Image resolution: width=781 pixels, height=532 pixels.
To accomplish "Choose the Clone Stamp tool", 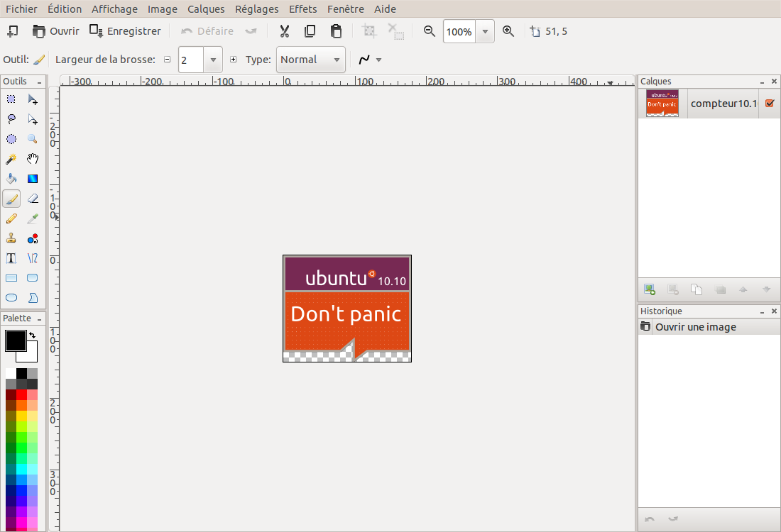I will (x=11, y=238).
